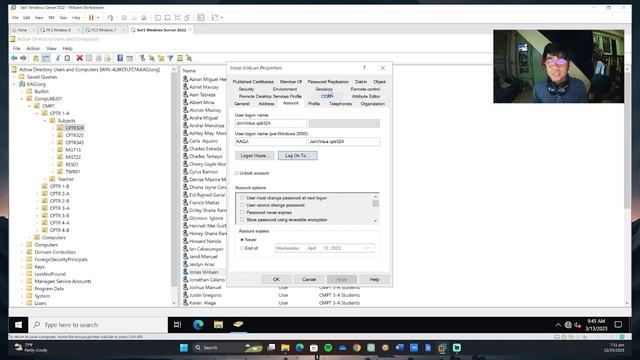The image size is (640, 360).
Task: Select Karen Alega in the user list
Action: [x=202, y=303]
